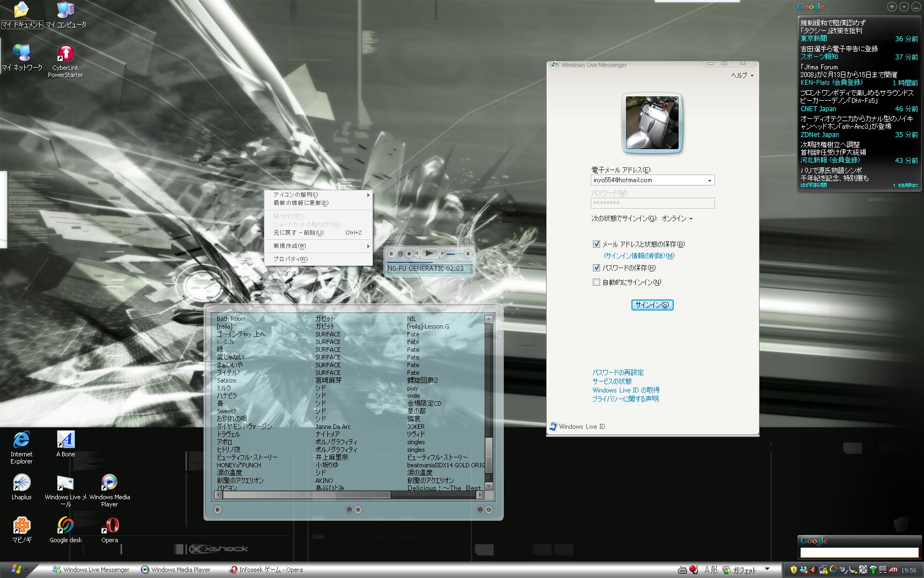Switch to the Infoseek ゲーム - Opera taskbar button
Image resolution: width=924 pixels, height=578 pixels.
pos(267,570)
